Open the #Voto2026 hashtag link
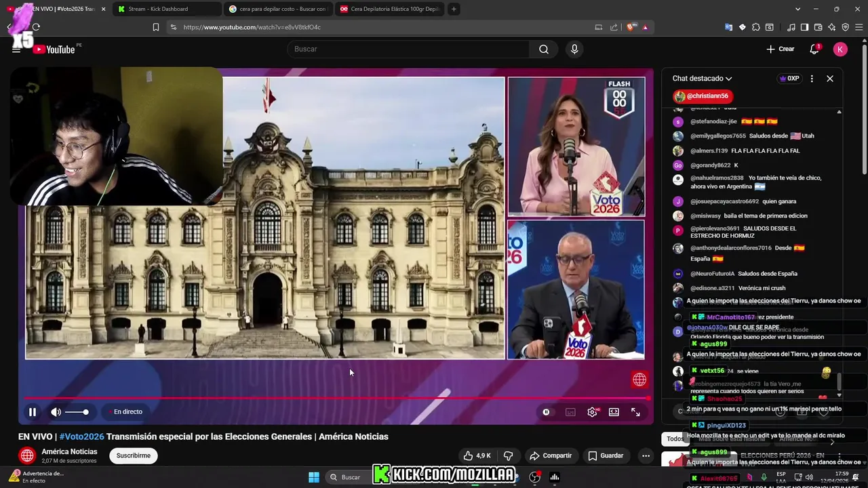The height and width of the screenshot is (488, 868). (81, 436)
